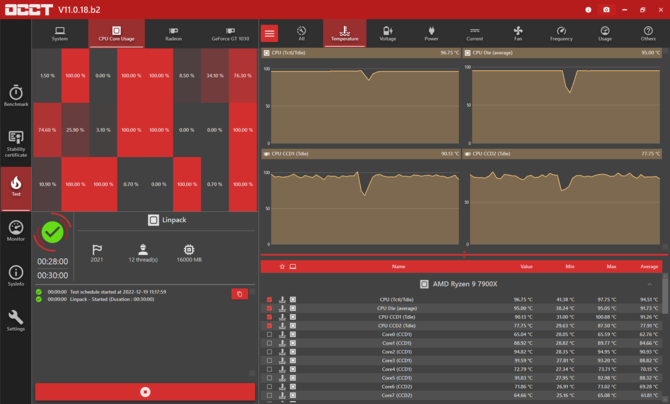Select the Temperature sensor category
Image resolution: width=670 pixels, height=404 pixels.
point(344,33)
